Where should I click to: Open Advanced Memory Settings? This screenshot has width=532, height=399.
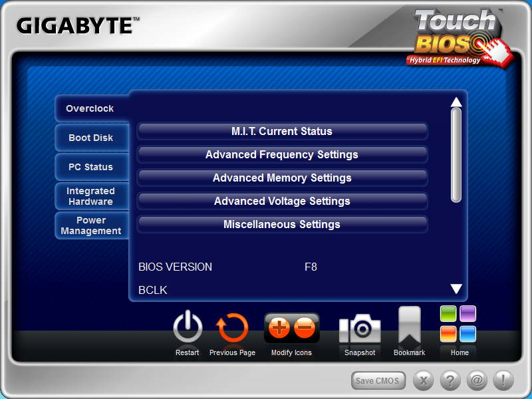pyautogui.click(x=282, y=178)
